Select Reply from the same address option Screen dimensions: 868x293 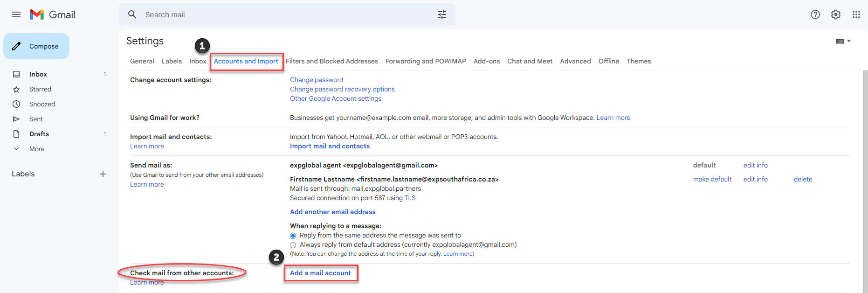coord(293,236)
